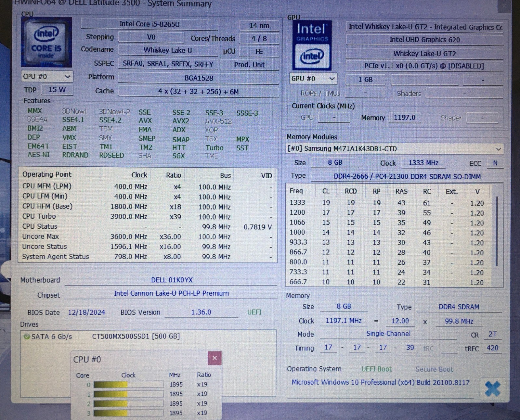Click the AES-NI feature label
Image resolution: width=520 pixels, height=420 pixels.
(39, 155)
